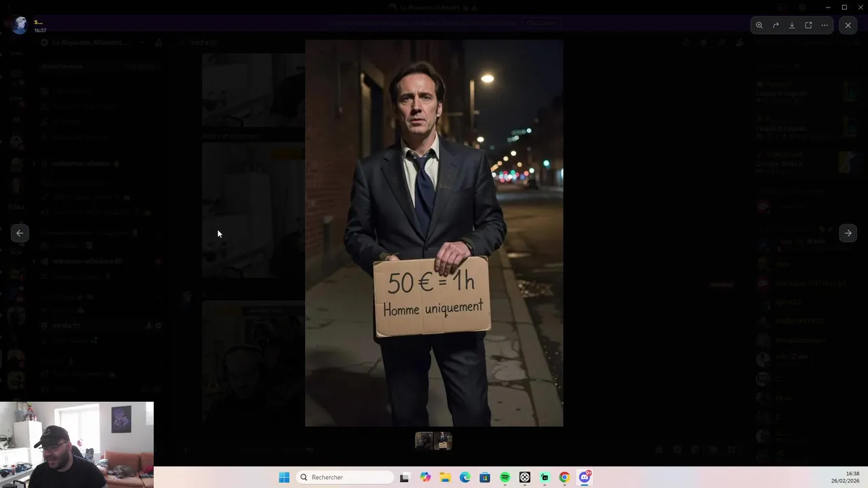The height and width of the screenshot is (488, 868).
Task: Click the Discord taskbar icon with badge
Action: (585, 477)
